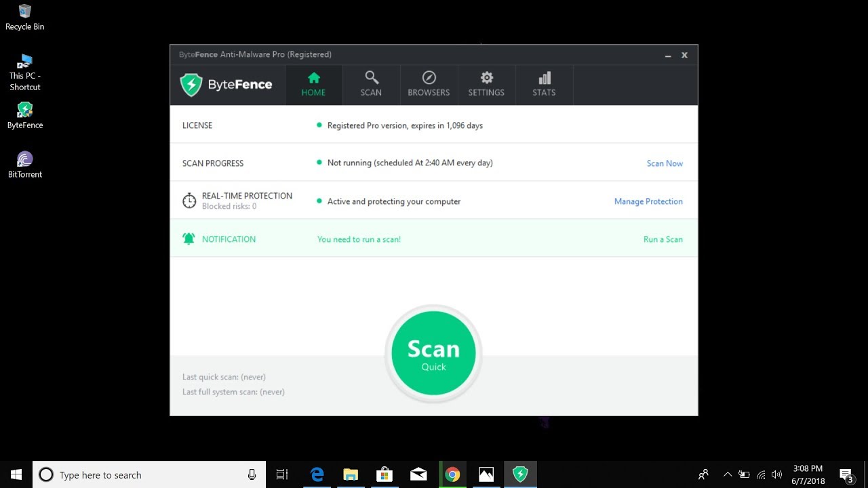Image resolution: width=868 pixels, height=488 pixels.
Task: Click the Cortana circle icon
Action: click(x=46, y=475)
